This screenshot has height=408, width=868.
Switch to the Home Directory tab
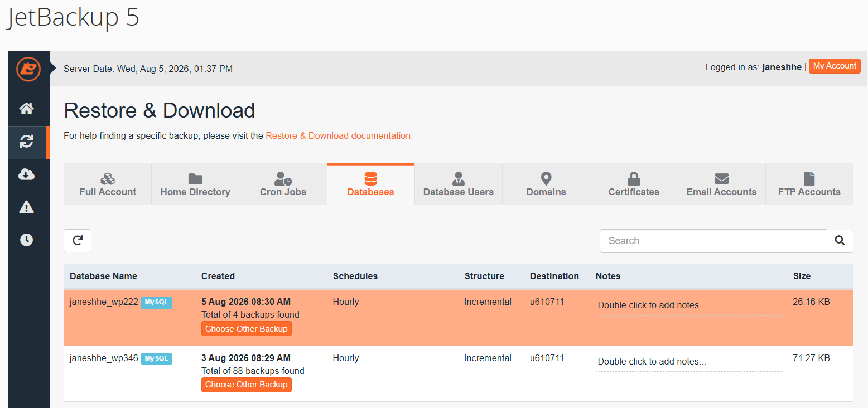[x=195, y=184]
